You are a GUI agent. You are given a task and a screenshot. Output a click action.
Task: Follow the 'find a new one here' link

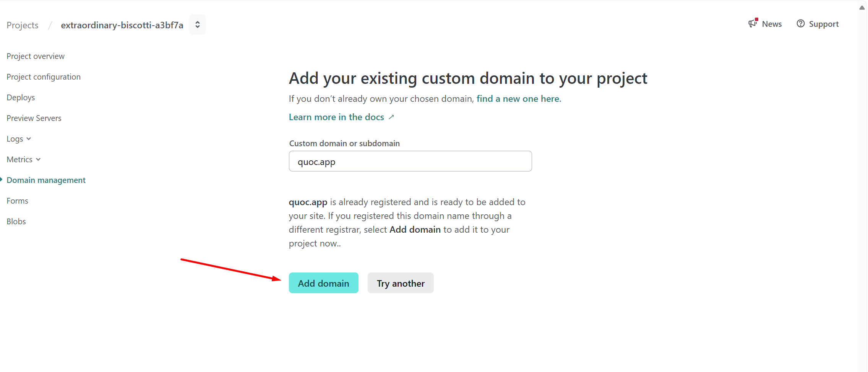pos(518,99)
